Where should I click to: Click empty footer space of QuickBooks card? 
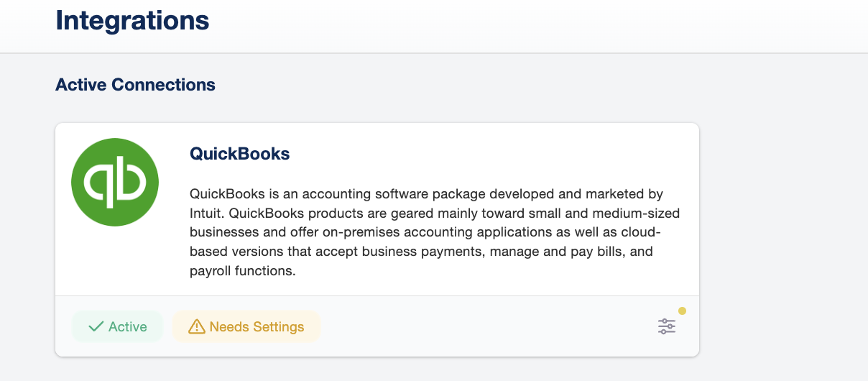481,327
